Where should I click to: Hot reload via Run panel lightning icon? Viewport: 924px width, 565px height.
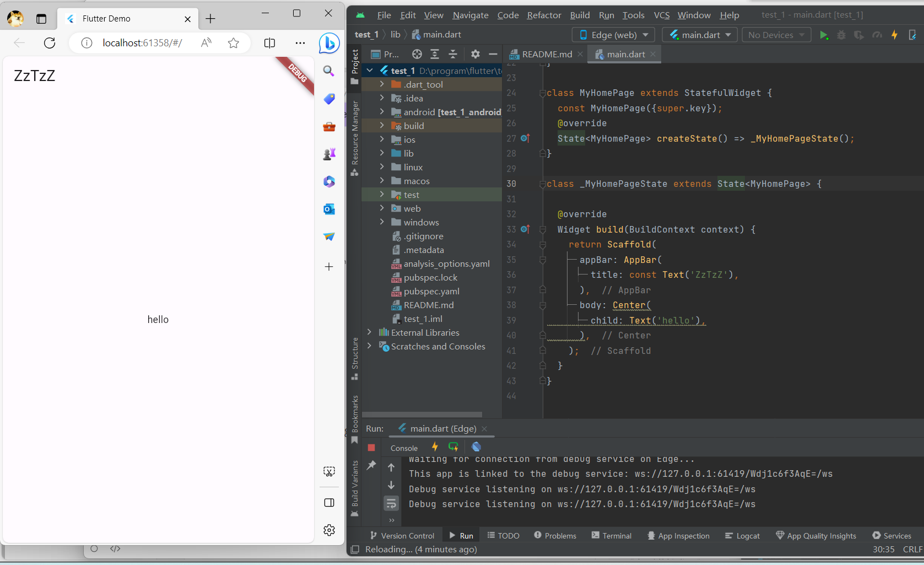click(435, 447)
